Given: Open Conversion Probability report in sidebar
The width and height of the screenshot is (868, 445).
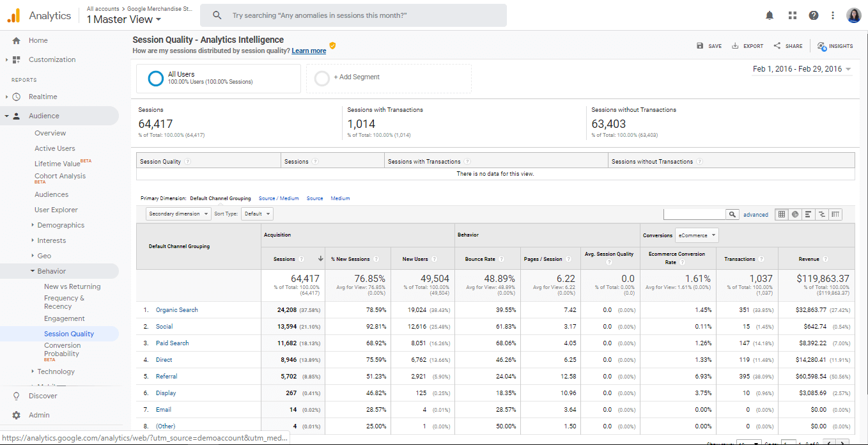Looking at the screenshot, I should coord(62,350).
